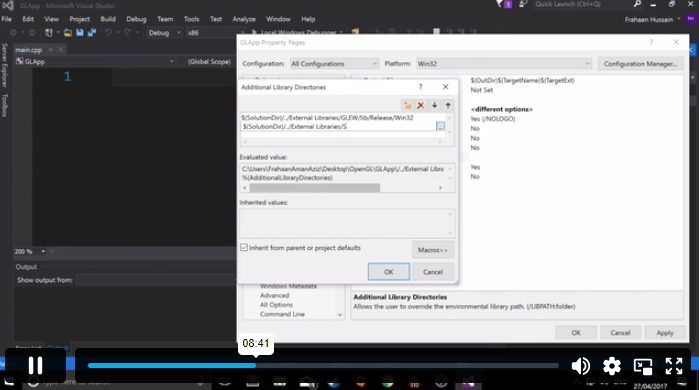Switch to main.cpp editor tab
The width and height of the screenshot is (699, 390).
click(x=29, y=50)
